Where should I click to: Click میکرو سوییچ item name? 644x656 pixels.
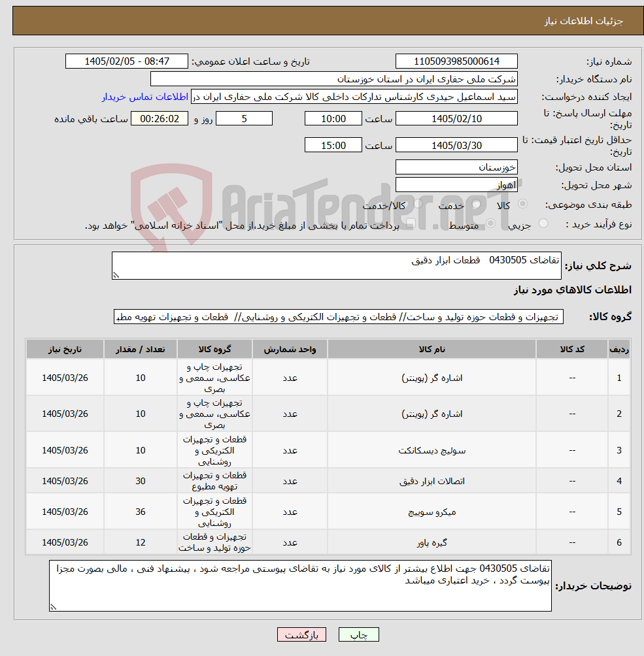[432, 512]
